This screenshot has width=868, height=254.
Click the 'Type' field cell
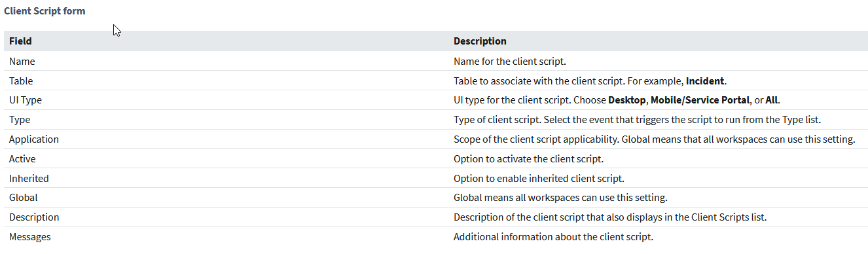(x=20, y=120)
